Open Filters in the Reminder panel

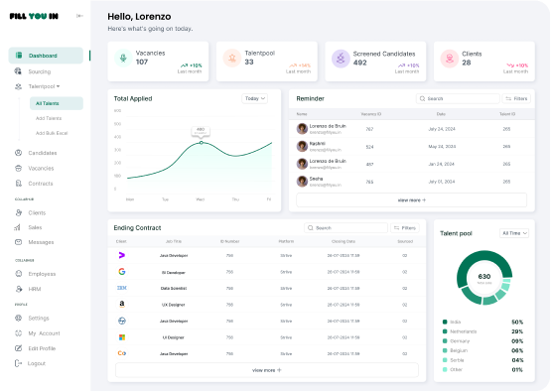516,98
